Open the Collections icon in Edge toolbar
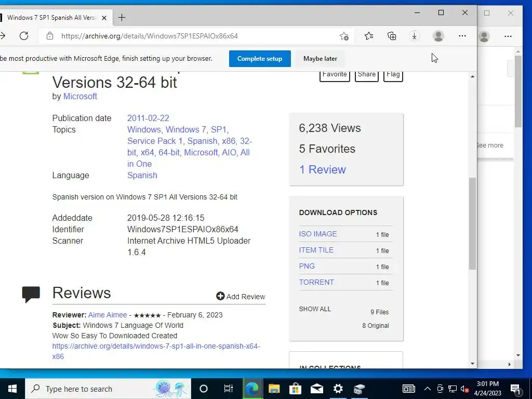This screenshot has width=532, height=399. [x=392, y=36]
